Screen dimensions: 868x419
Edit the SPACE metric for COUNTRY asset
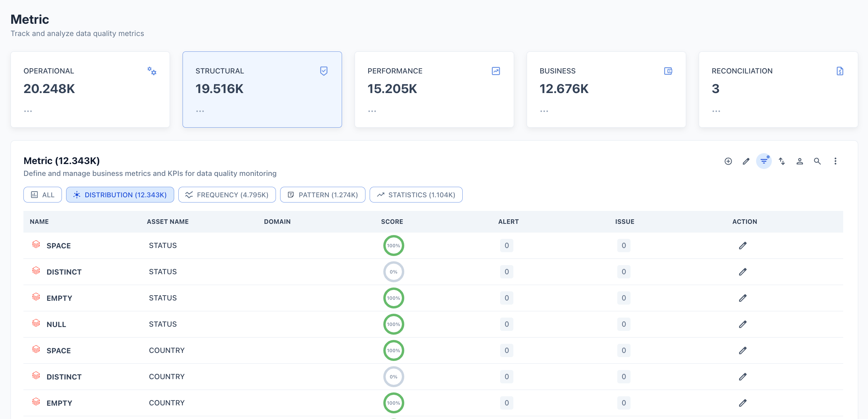coord(743,350)
